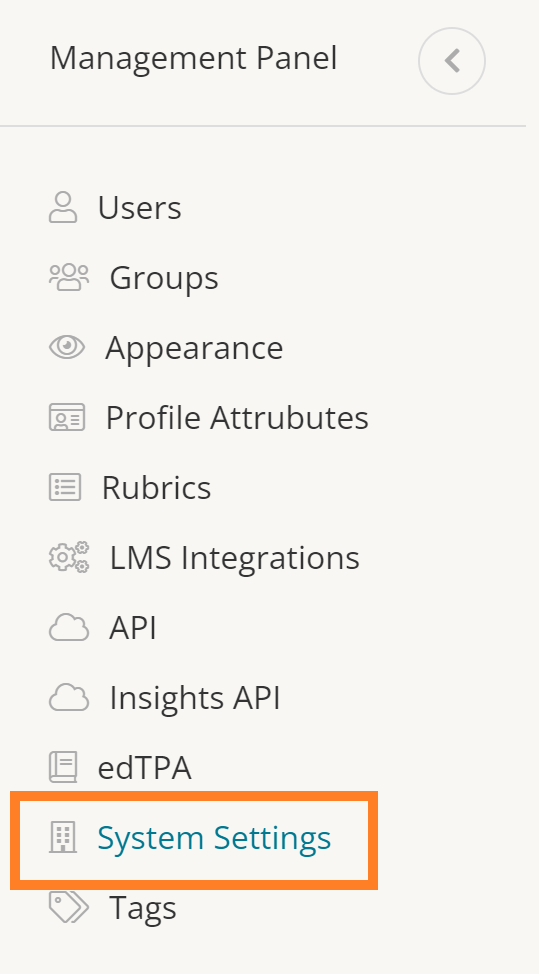This screenshot has height=974, width=539.
Task: Open the Groups section
Action: 164,278
